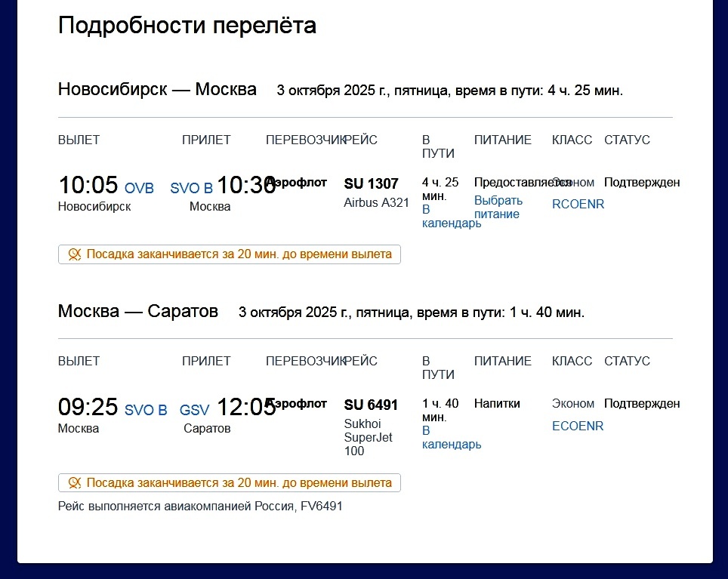The height and width of the screenshot is (579, 728).
Task: Click 'Подтвержден' status of flight SU 6491
Action: point(642,404)
